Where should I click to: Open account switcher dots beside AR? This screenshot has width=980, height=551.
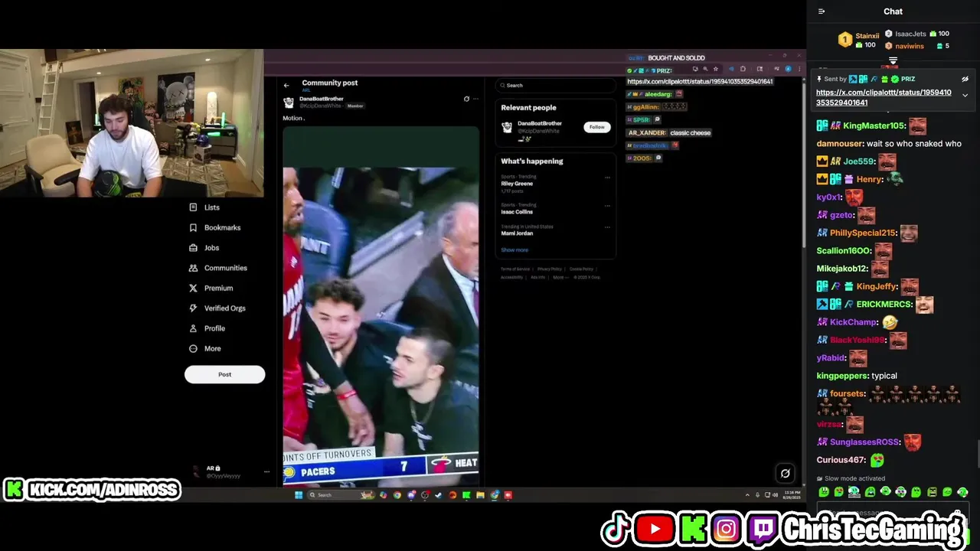[266, 471]
